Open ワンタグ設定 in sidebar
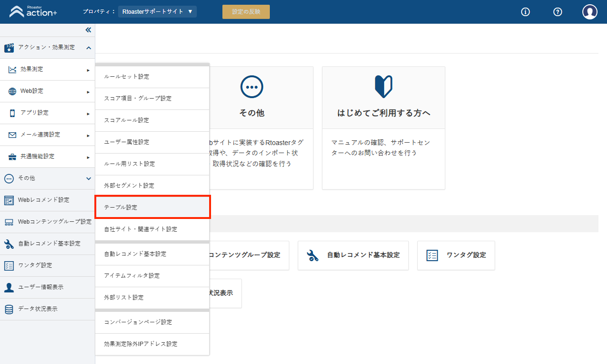This screenshot has height=364, width=607. tap(47, 266)
